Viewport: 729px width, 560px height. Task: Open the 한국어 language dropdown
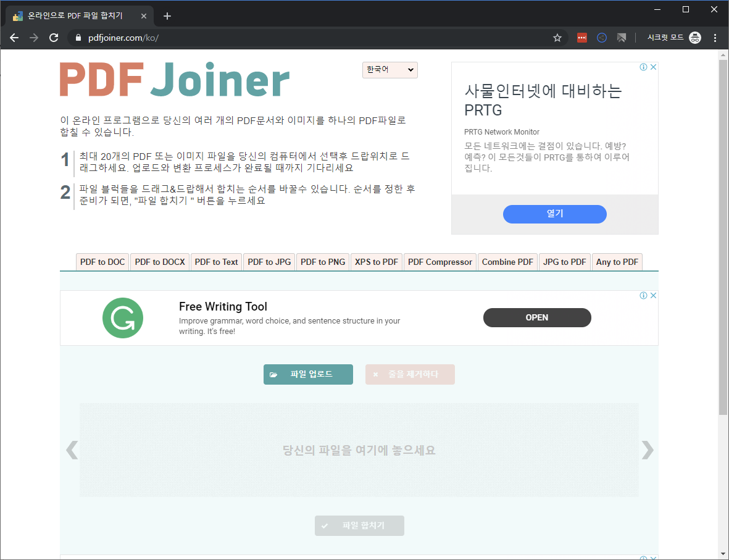pyautogui.click(x=390, y=70)
